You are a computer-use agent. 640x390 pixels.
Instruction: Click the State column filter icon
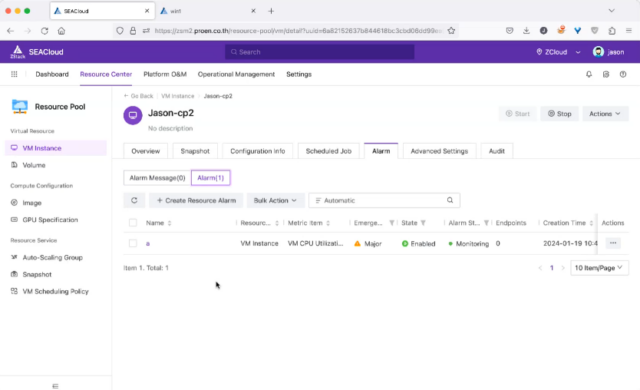click(x=423, y=223)
